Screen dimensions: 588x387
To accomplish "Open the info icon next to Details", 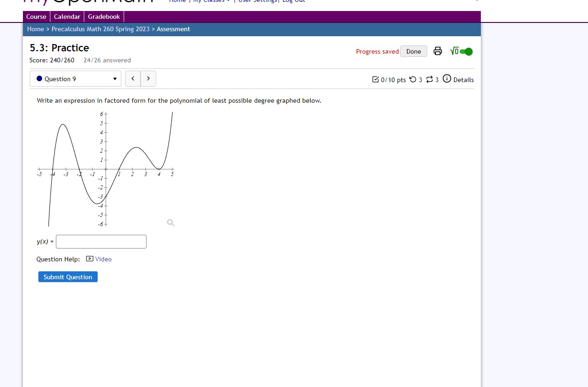I will coord(446,79).
